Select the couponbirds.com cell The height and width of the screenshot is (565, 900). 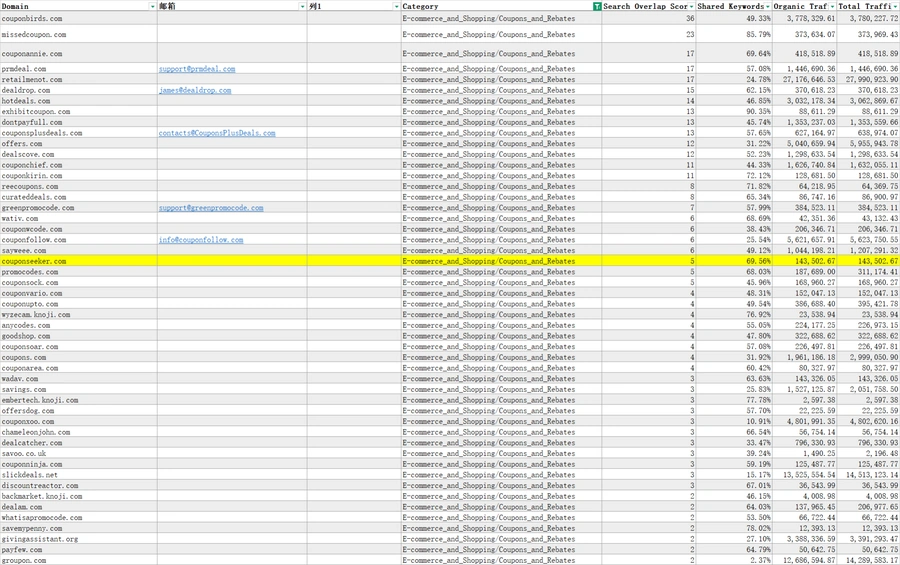tap(79, 18)
